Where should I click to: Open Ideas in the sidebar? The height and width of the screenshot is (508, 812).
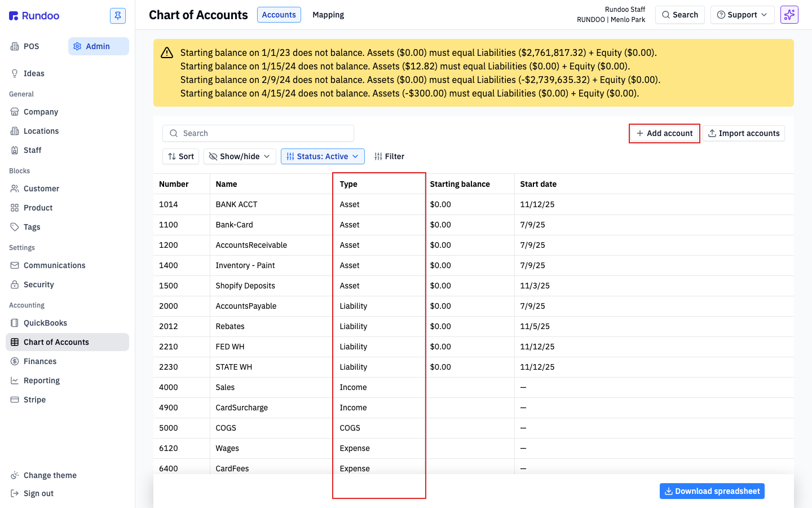34,73
